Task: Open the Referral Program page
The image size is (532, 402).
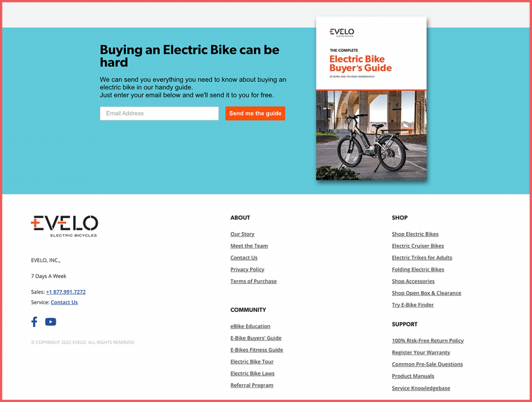Action: point(252,385)
